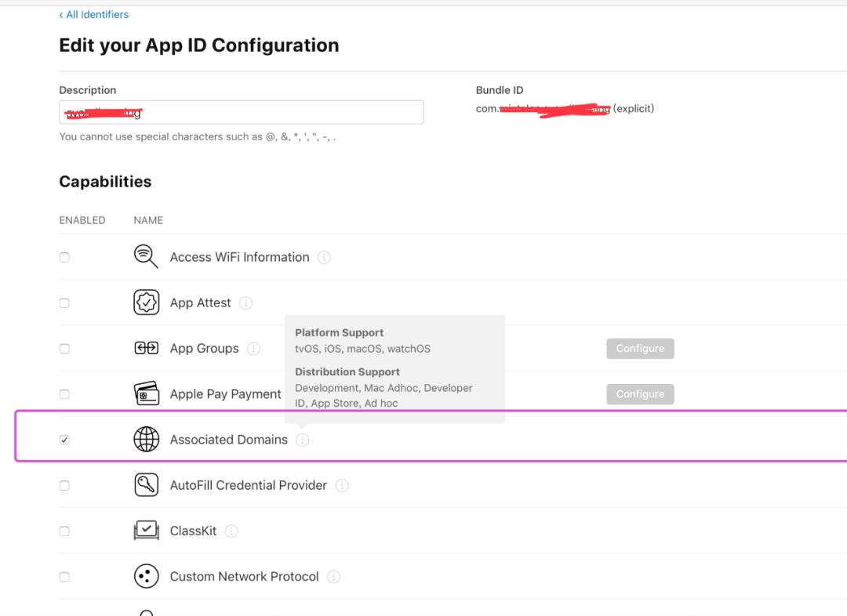Enable the ClassKit capability checkbox
This screenshot has width=847, height=616.
pyautogui.click(x=64, y=531)
